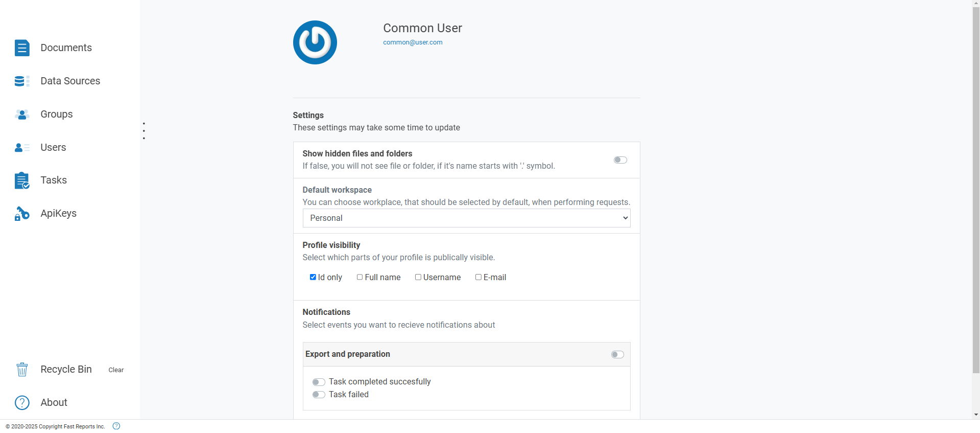This screenshot has width=980, height=433.
Task: Click the Settings heading text
Action: pyautogui.click(x=308, y=116)
